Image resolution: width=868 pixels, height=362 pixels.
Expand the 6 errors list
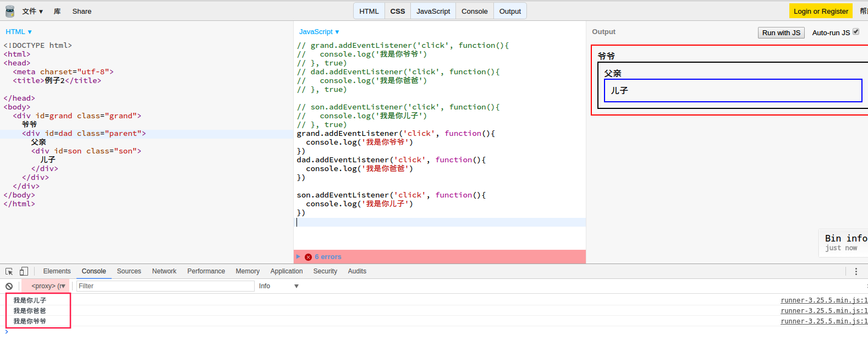tap(298, 256)
